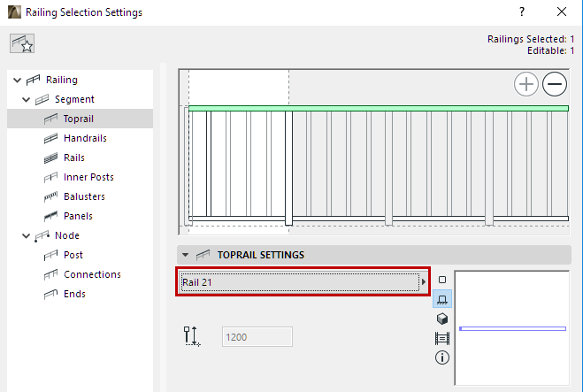
Task: Select the green toprail in the preview
Action: [379, 108]
